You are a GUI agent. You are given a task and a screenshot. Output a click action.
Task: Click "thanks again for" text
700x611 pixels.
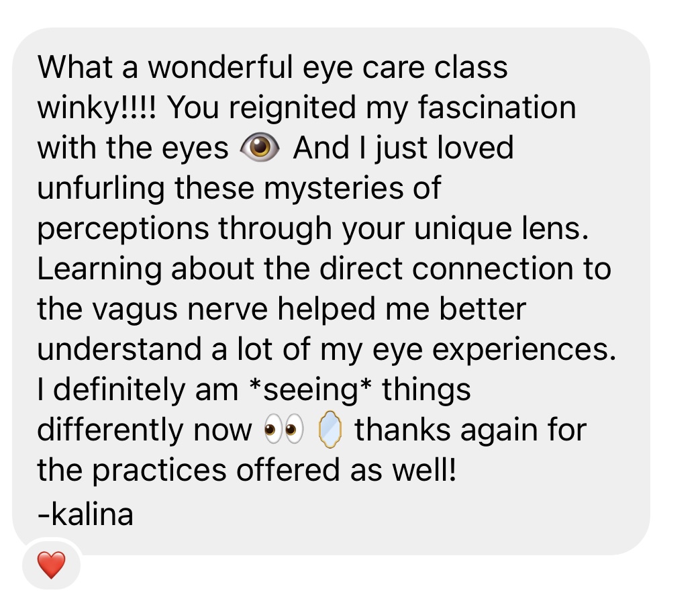pos(470,430)
